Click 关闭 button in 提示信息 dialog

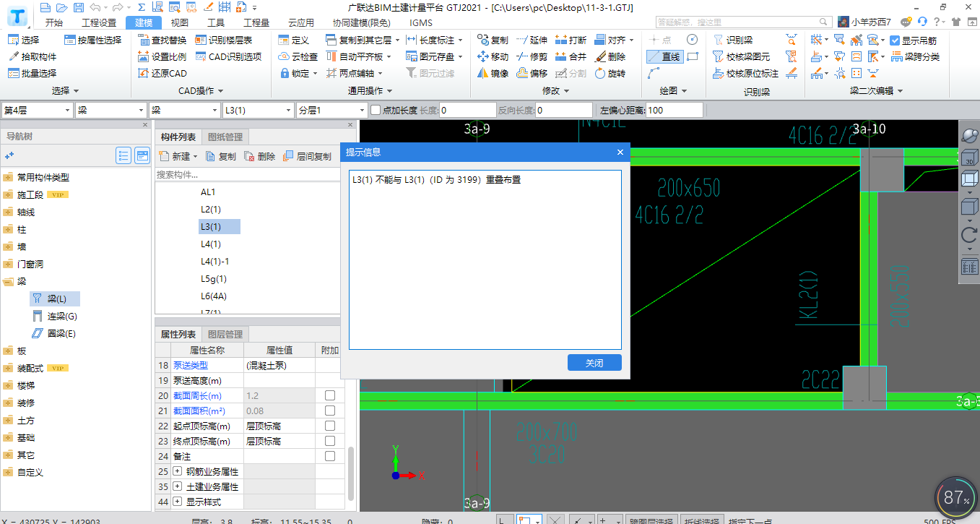pyautogui.click(x=594, y=363)
